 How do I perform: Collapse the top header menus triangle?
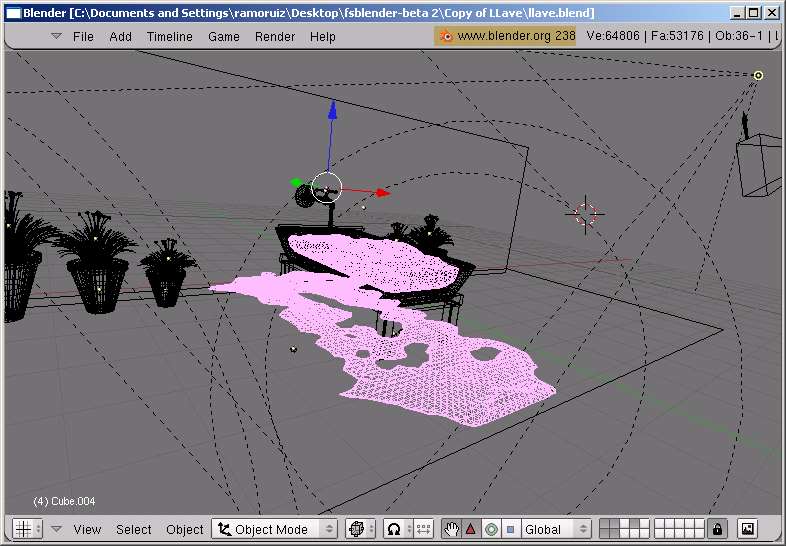tap(57, 36)
